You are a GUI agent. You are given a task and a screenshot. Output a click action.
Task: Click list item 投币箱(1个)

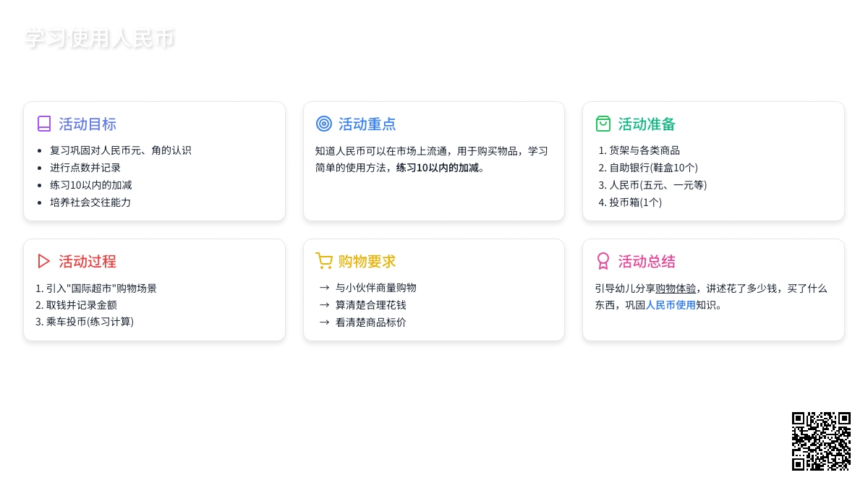pyautogui.click(x=636, y=202)
